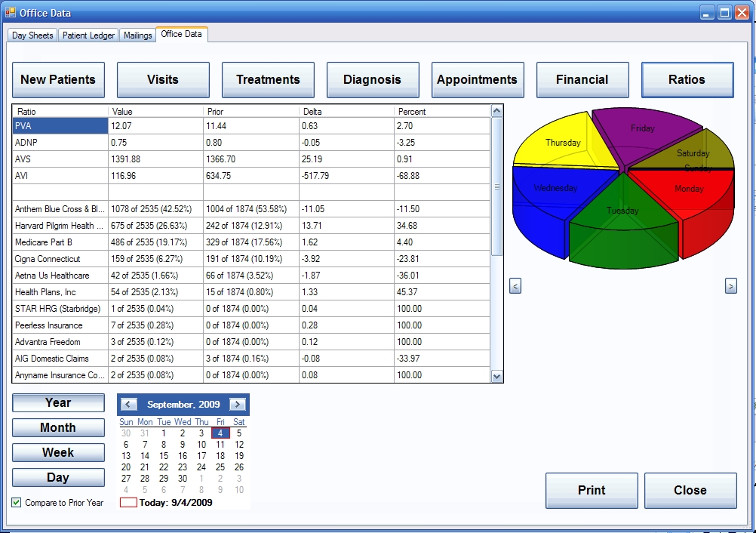Select Health Plans, Inc row

point(251,292)
